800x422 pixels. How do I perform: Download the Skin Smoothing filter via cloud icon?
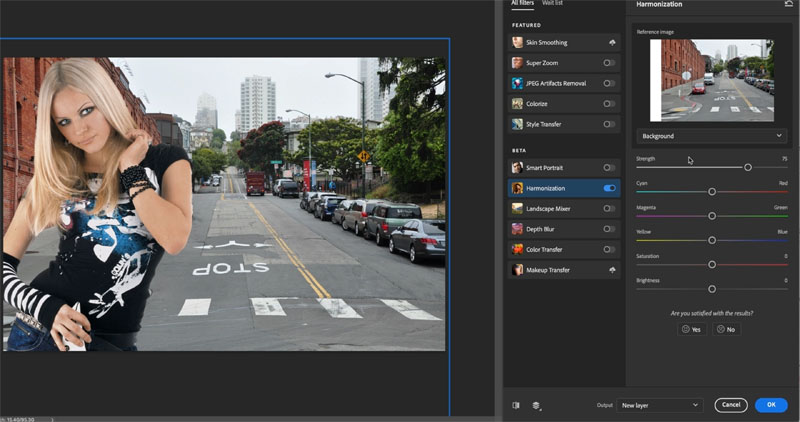pos(612,43)
